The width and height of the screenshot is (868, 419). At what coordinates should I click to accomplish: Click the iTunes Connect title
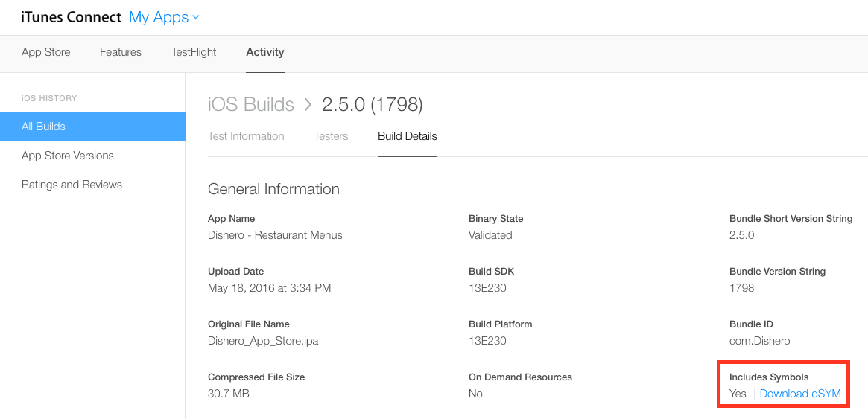click(x=71, y=17)
